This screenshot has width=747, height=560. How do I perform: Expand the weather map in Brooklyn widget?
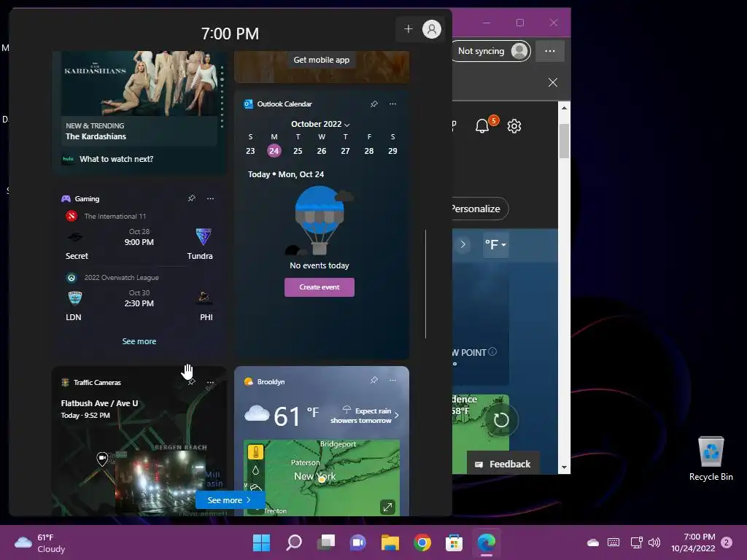[x=388, y=507]
